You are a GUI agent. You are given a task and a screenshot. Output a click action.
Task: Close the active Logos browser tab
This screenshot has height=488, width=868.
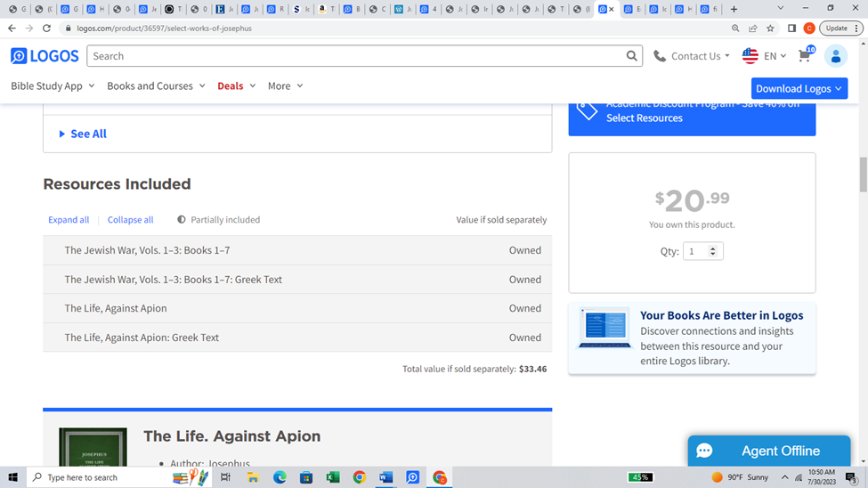tap(611, 9)
